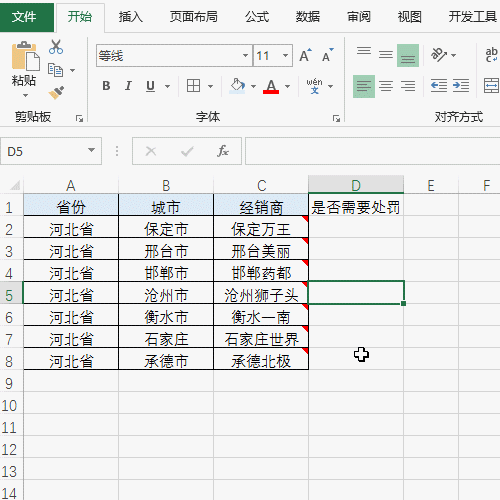The image size is (500, 500).
Task: Open the font name dropdown
Action: tap(245, 55)
